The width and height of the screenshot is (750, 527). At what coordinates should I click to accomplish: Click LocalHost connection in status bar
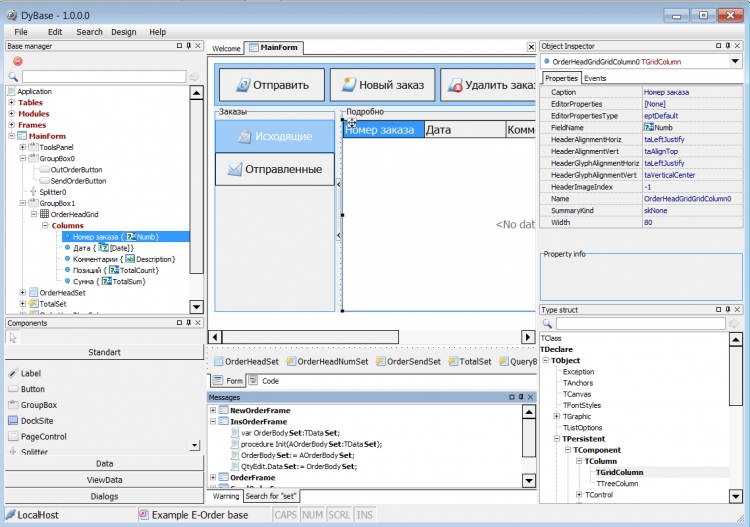[x=33, y=515]
